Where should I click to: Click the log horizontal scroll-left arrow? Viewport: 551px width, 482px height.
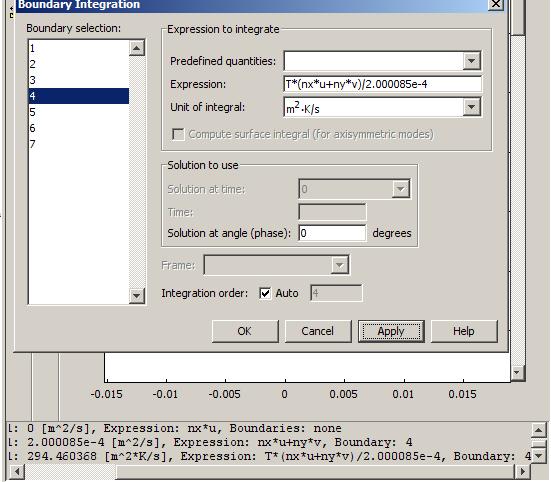17,471
